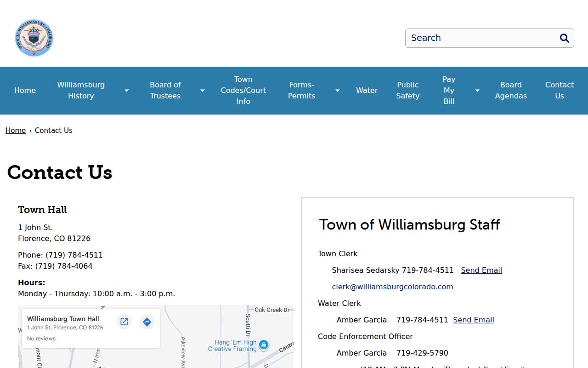Open the Forms-Permits menu item
This screenshot has width=588, height=368.
(x=301, y=91)
